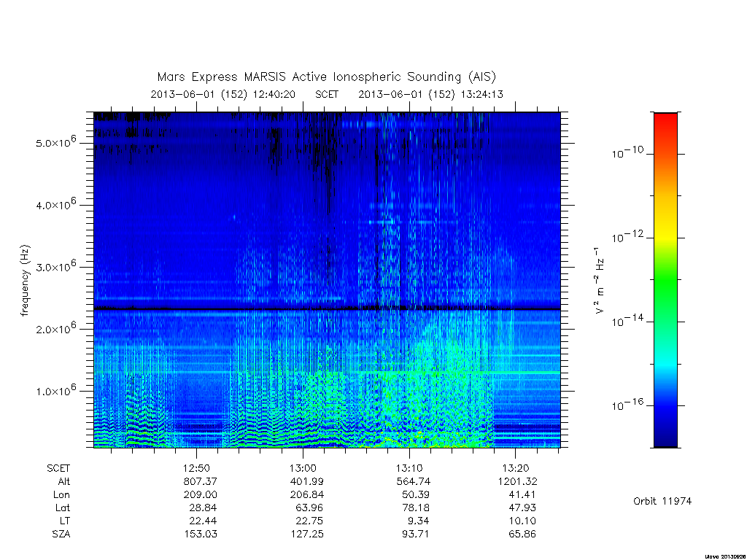This screenshot has height=560, width=747.
Task: Click local time value '9.34'
Action: [419, 521]
